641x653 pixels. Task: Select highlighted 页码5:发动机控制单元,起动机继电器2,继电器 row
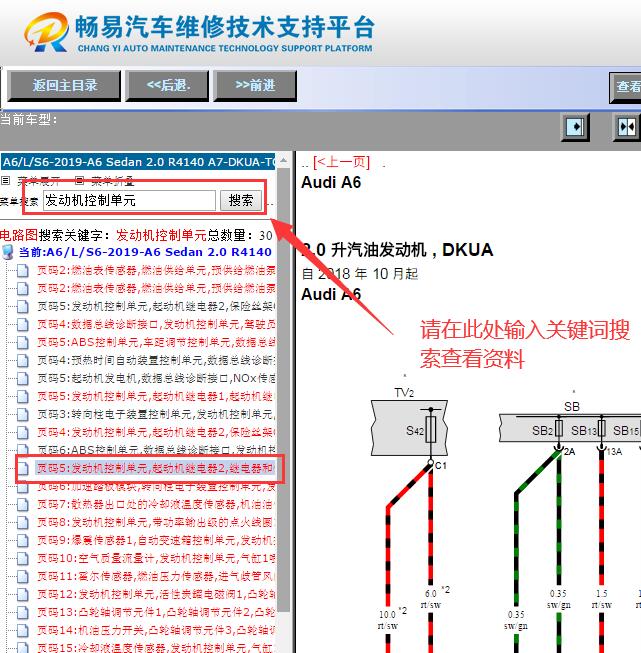[155, 469]
